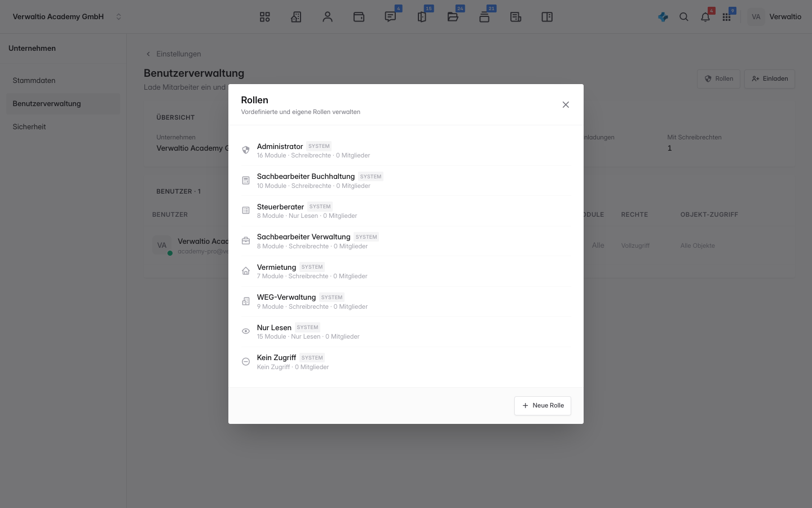Open the Steuerberater role
The height and width of the screenshot is (508, 812).
click(405, 211)
